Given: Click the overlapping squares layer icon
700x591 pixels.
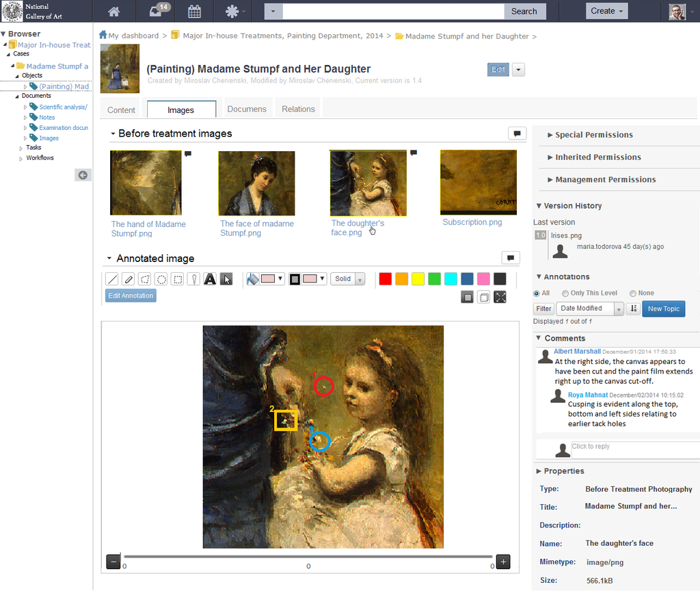Looking at the screenshot, I should 483,297.
